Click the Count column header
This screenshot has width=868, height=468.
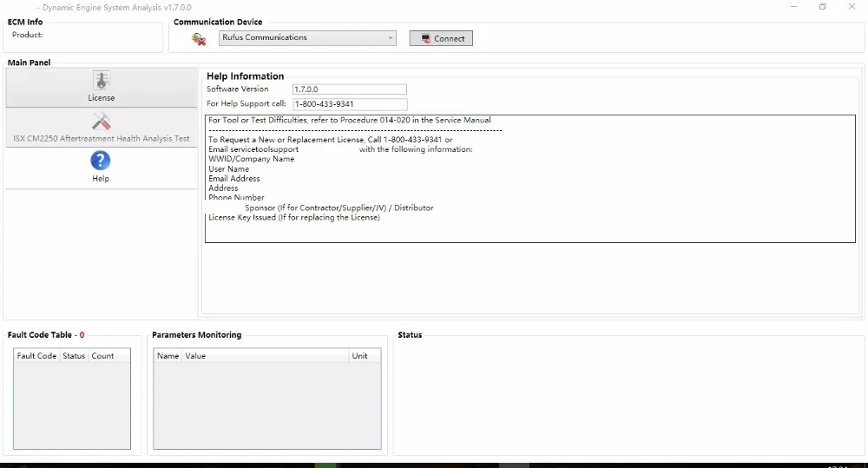click(x=102, y=356)
